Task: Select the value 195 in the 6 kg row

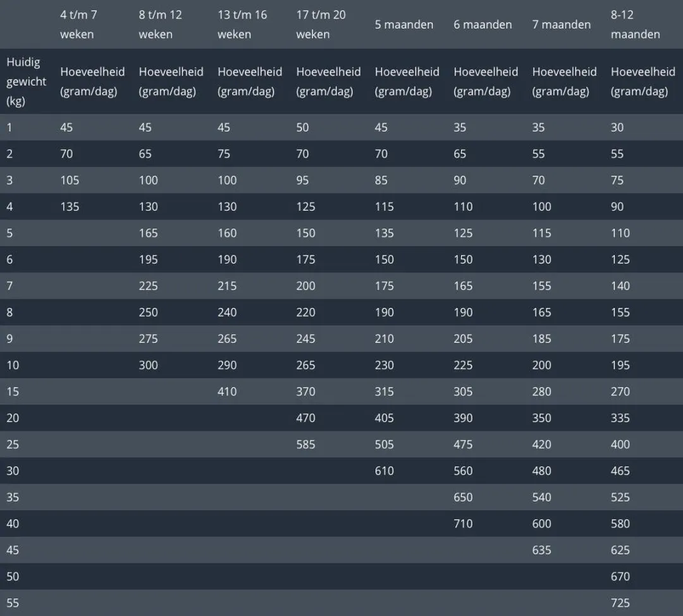Action: (148, 260)
